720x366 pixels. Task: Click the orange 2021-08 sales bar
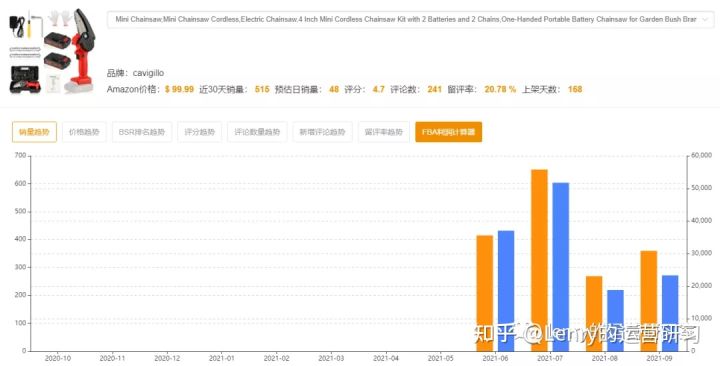point(594,314)
